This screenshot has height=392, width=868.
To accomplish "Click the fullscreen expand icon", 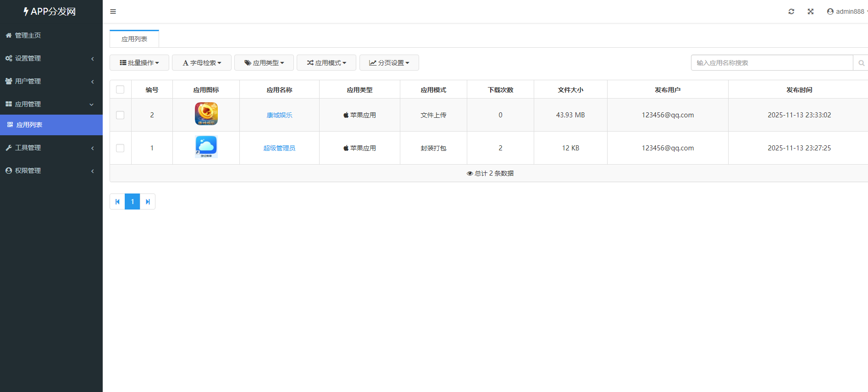I will click(810, 11).
